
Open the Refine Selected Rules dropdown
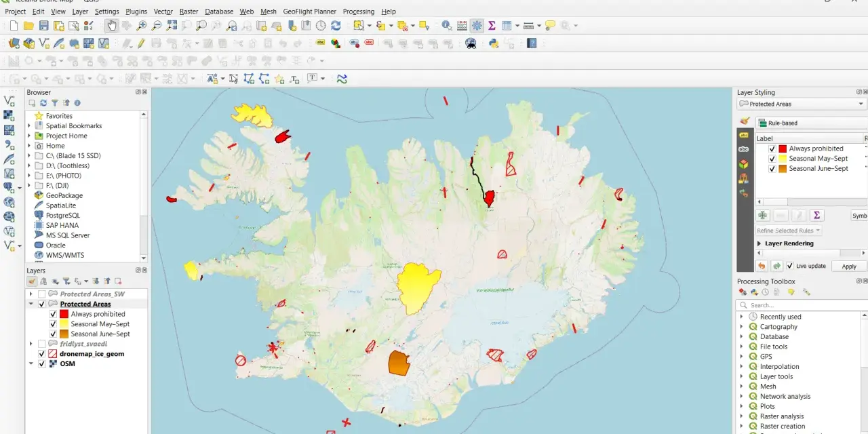pyautogui.click(x=789, y=231)
